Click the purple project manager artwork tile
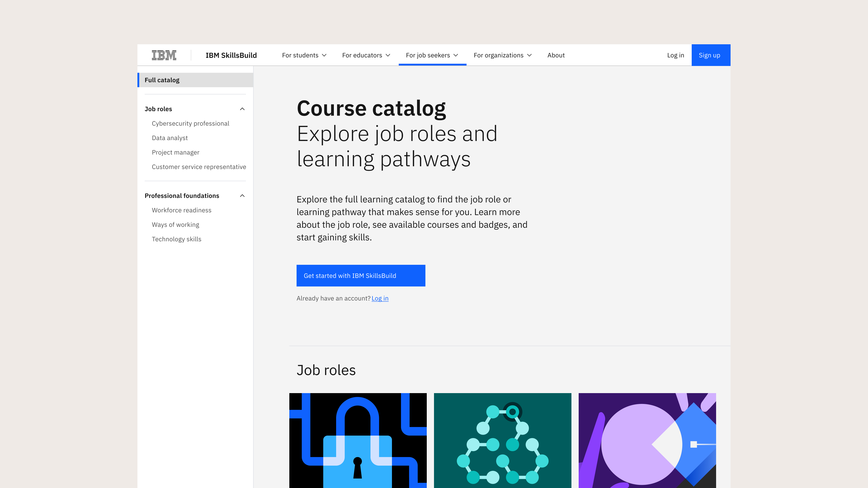868x488 pixels. click(647, 441)
